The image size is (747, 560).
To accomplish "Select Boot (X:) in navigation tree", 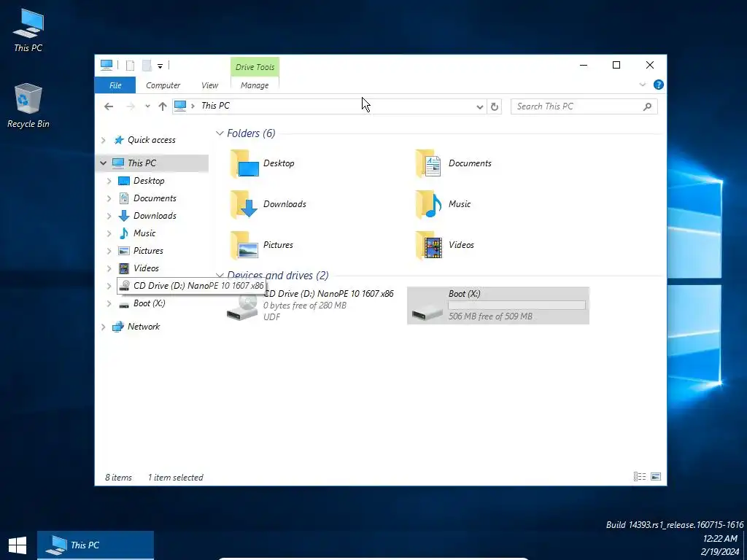I will click(x=149, y=303).
